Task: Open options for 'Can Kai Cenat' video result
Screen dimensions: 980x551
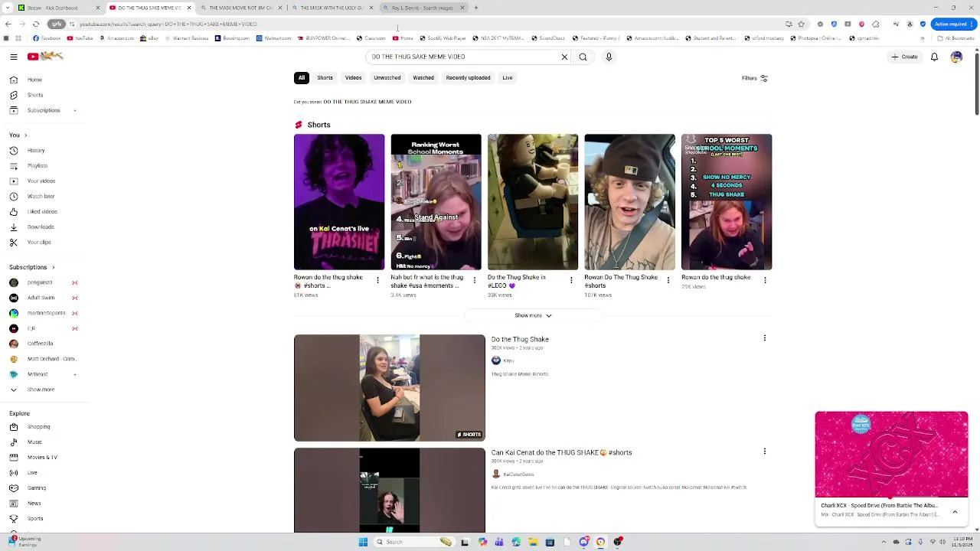Action: [764, 451]
